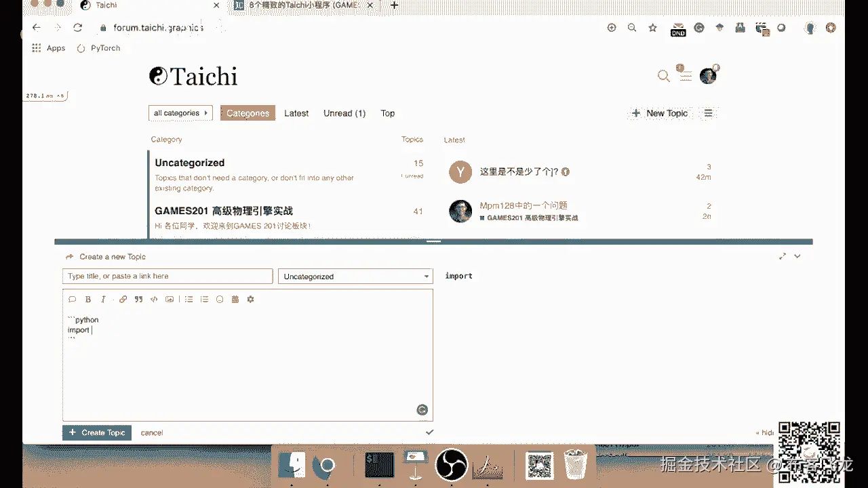Open OBS from the dock
The width and height of the screenshot is (868, 488).
pos(451,465)
